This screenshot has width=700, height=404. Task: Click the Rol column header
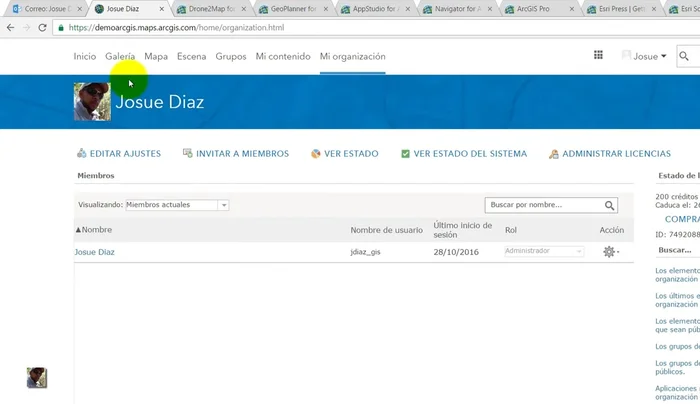[x=511, y=230]
